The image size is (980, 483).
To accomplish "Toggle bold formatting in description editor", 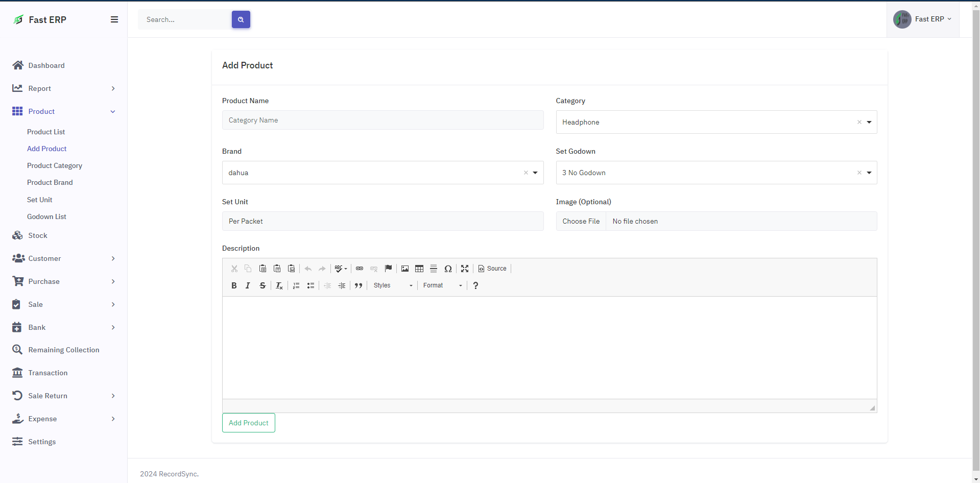I will pyautogui.click(x=234, y=285).
